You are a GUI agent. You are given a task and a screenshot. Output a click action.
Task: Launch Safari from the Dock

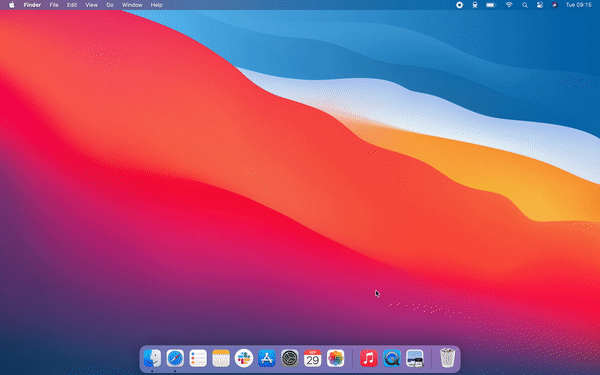pyautogui.click(x=175, y=359)
